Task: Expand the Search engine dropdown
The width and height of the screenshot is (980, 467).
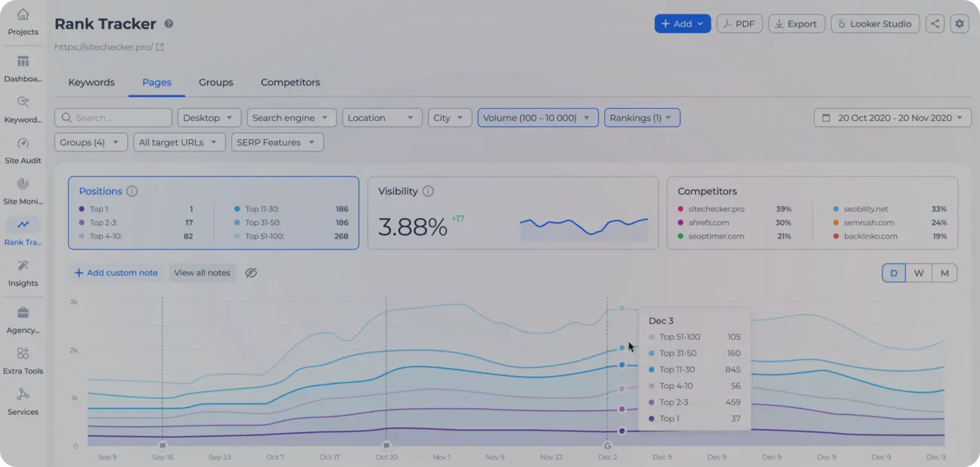Action: (x=291, y=118)
